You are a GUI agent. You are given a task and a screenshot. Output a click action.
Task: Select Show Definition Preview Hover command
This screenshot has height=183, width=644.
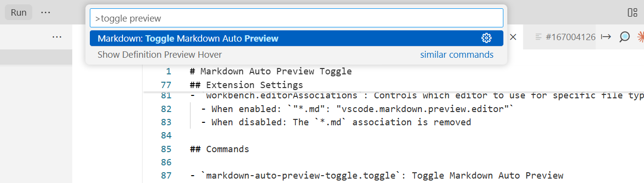[160, 54]
